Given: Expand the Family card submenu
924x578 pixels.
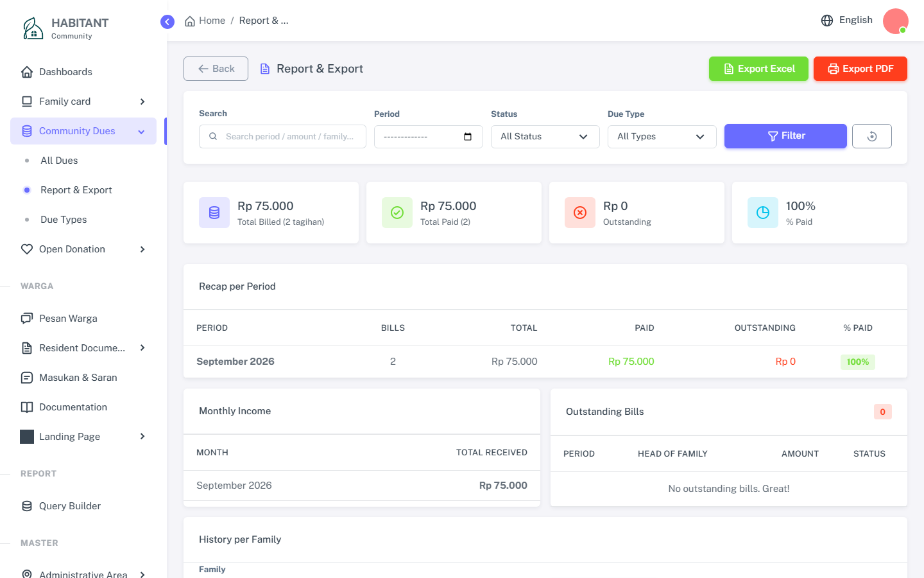Looking at the screenshot, I should tap(142, 101).
